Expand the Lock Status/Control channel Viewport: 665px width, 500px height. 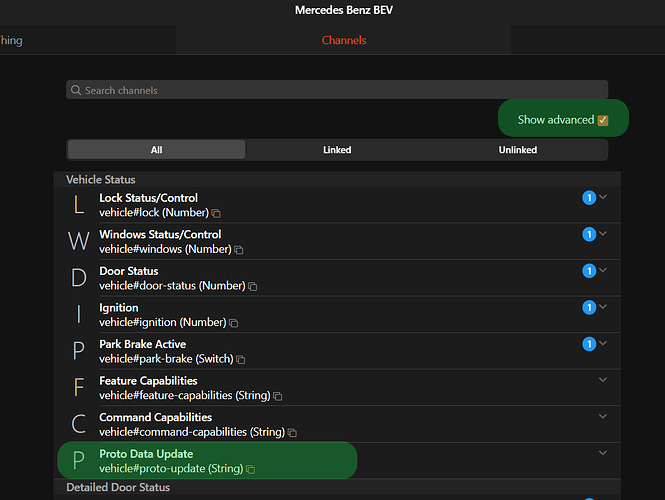(603, 197)
